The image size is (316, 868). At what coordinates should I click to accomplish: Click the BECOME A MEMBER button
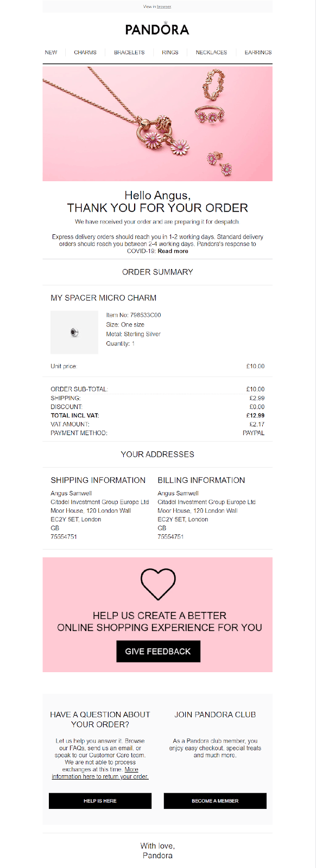point(215,801)
